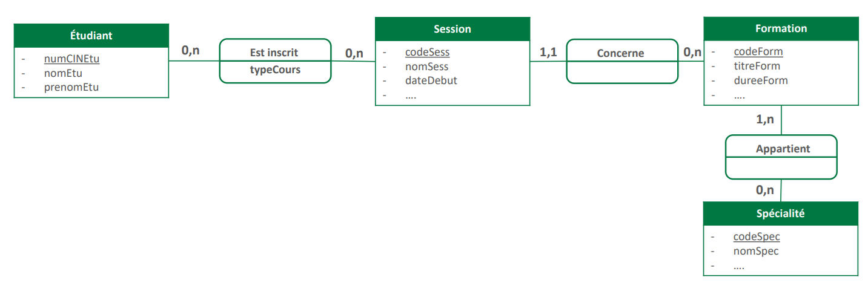Click the Concerne relationship label

(x=620, y=53)
